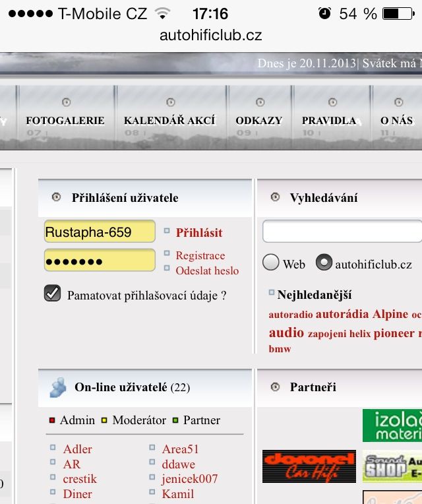This screenshot has height=504, width=422.
Task: Tap the autohificlub.cz address bar
Action: (x=211, y=35)
